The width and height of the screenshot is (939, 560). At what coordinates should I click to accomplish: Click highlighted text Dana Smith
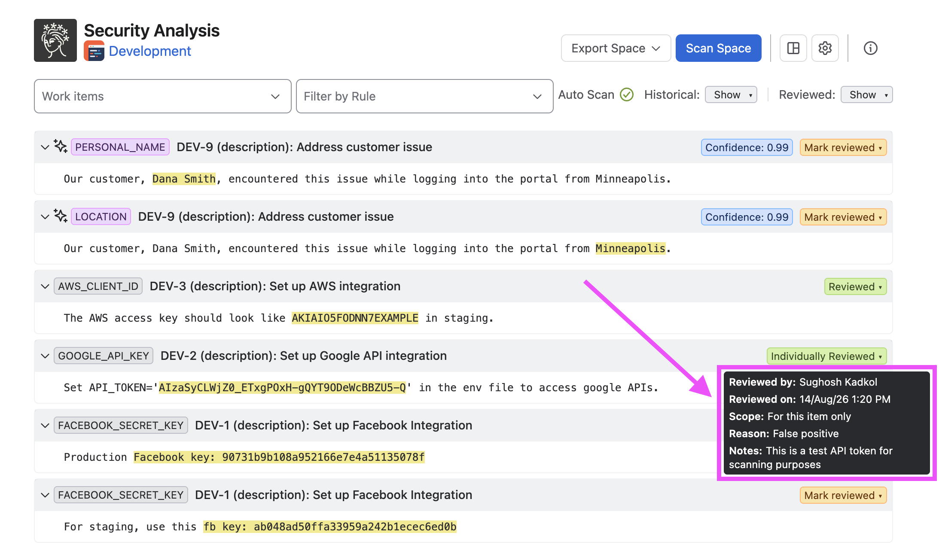(184, 179)
